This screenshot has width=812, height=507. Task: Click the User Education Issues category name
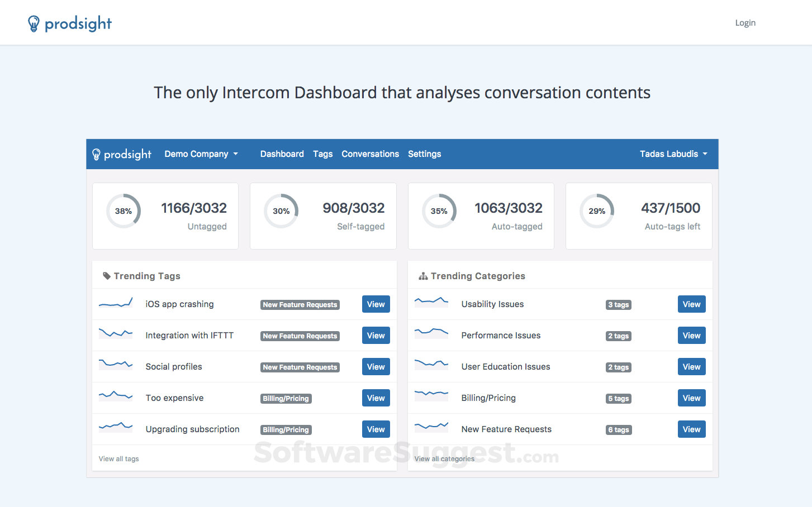(x=506, y=367)
